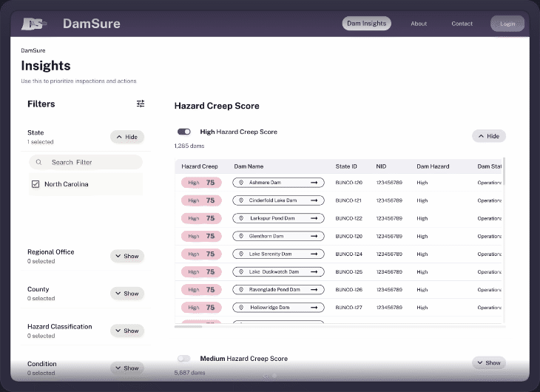Click the arrow icon on Hollowridge Dam
Viewport: 540px width, 392px height.
(x=314, y=307)
